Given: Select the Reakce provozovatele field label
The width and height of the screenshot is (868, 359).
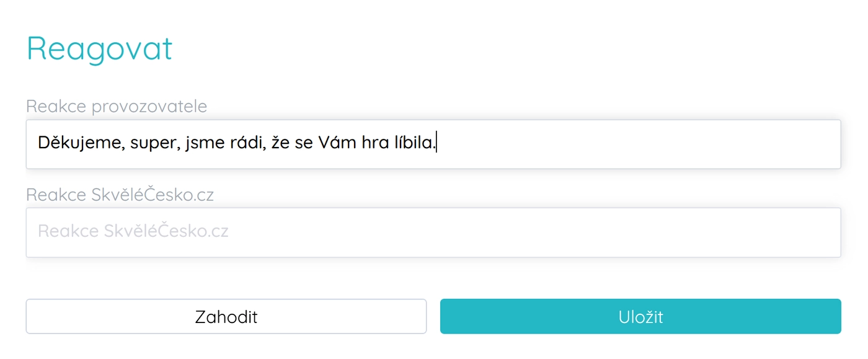Looking at the screenshot, I should (x=117, y=106).
